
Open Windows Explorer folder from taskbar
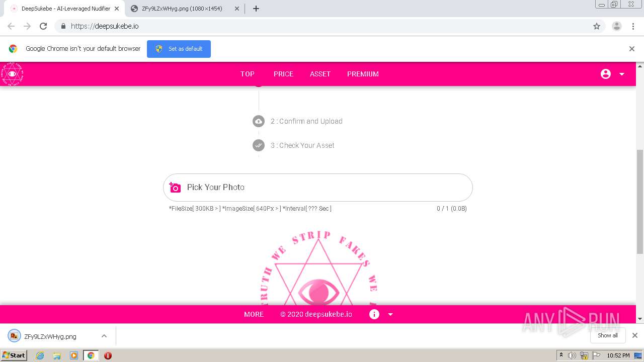click(x=57, y=355)
